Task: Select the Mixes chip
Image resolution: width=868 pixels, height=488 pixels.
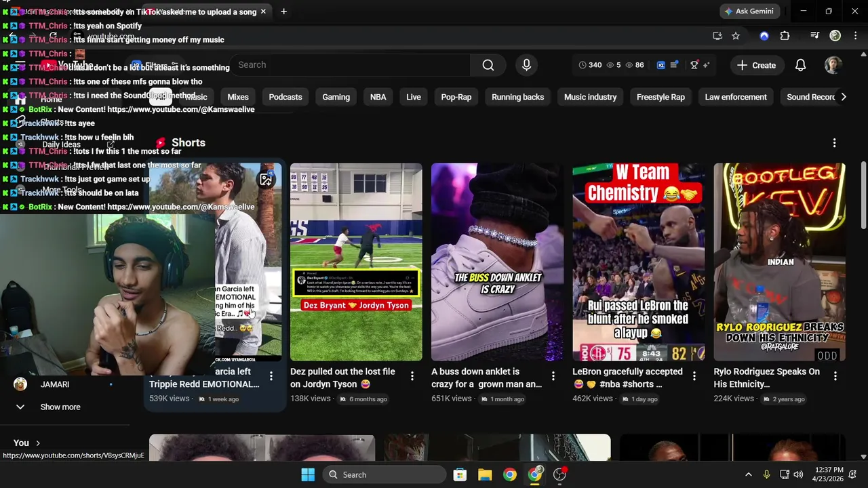Action: tap(238, 97)
